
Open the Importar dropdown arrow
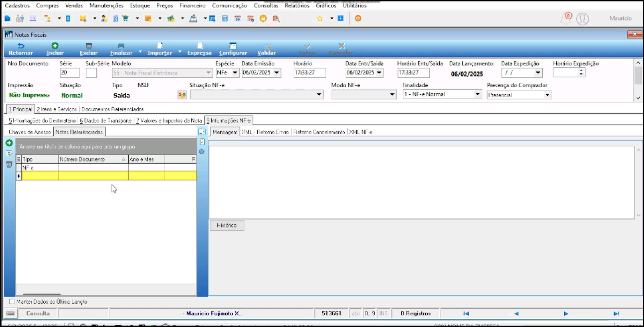[180, 51]
